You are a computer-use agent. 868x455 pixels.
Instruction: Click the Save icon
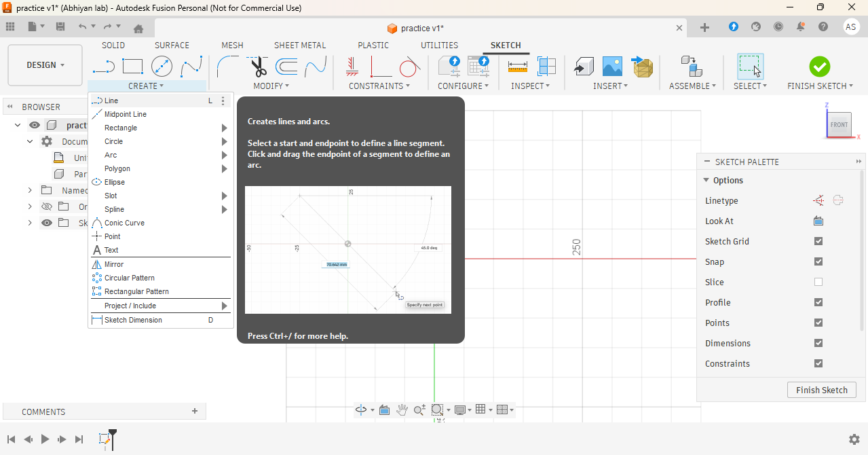pyautogui.click(x=60, y=26)
